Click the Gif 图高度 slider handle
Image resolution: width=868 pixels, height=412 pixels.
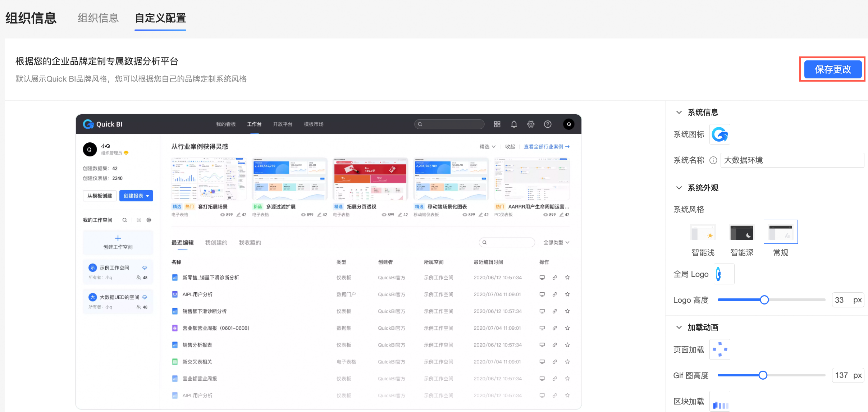tap(763, 375)
